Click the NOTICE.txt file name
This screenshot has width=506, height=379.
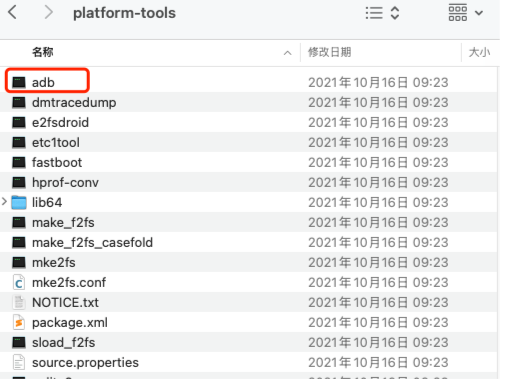(x=65, y=302)
